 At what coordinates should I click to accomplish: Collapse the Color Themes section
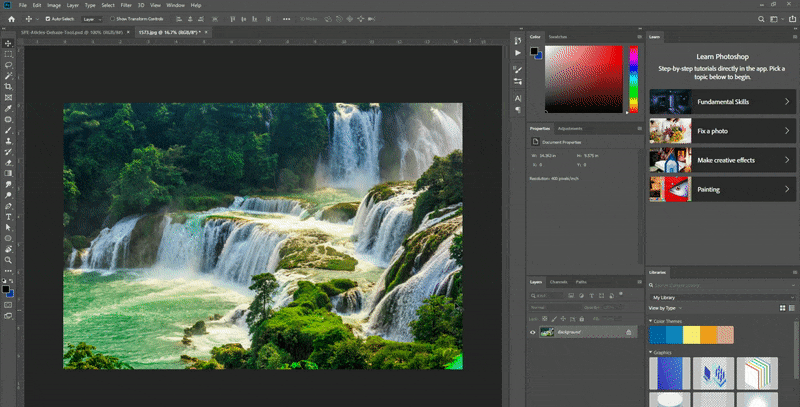pos(653,321)
